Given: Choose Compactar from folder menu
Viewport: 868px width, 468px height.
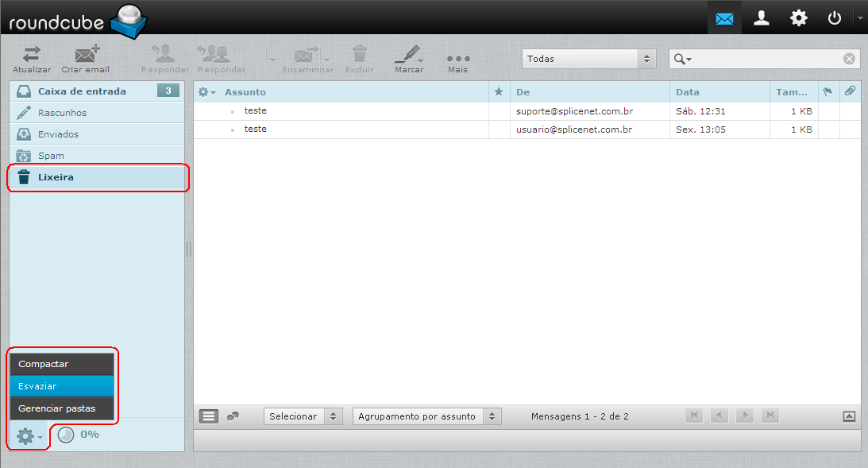Looking at the screenshot, I should (62, 364).
